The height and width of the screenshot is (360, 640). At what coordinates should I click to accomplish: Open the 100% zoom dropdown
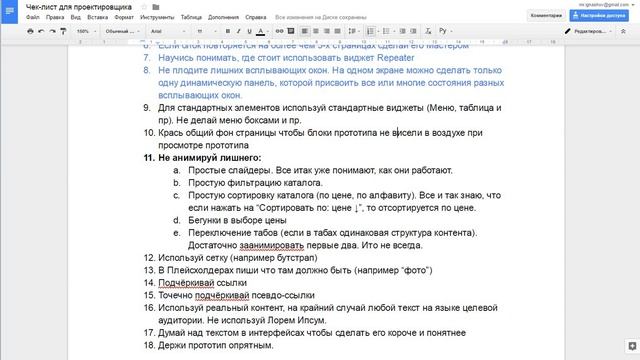point(86,31)
